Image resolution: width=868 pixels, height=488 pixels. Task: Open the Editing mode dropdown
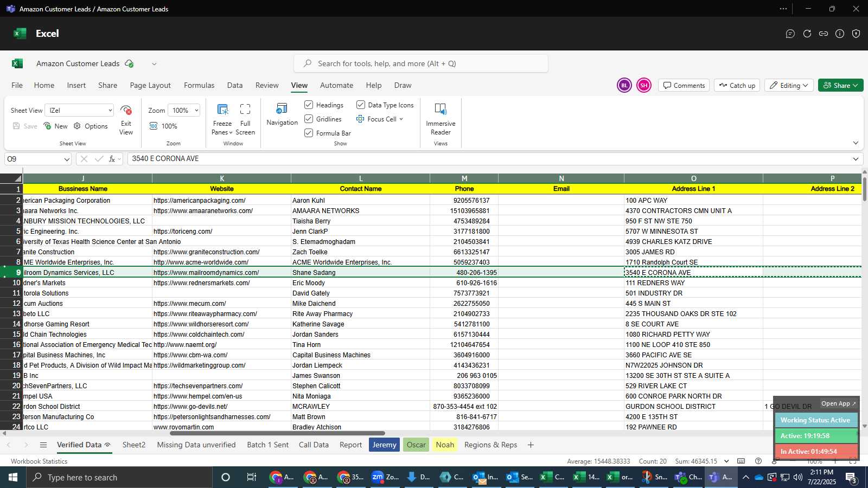coord(790,85)
